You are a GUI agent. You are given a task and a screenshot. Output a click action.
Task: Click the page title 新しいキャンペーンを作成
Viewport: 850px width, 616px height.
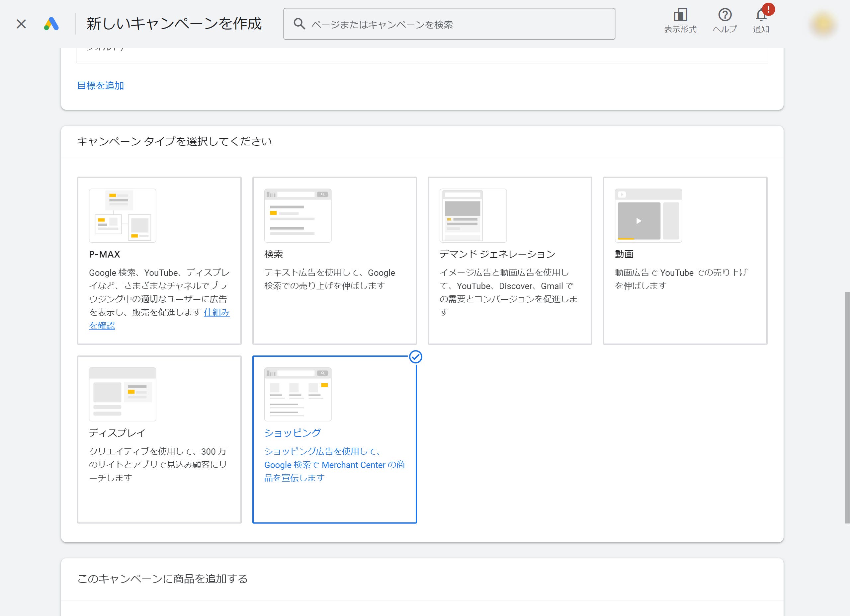click(174, 24)
